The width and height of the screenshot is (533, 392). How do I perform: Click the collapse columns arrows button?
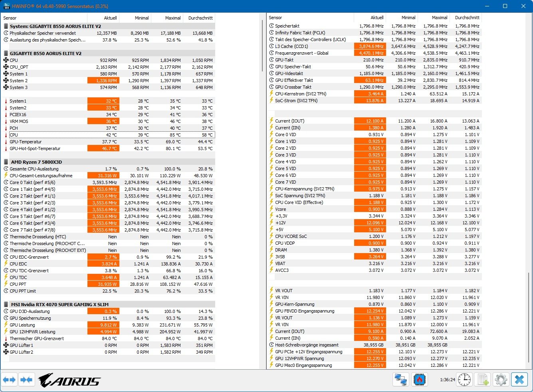(26, 380)
